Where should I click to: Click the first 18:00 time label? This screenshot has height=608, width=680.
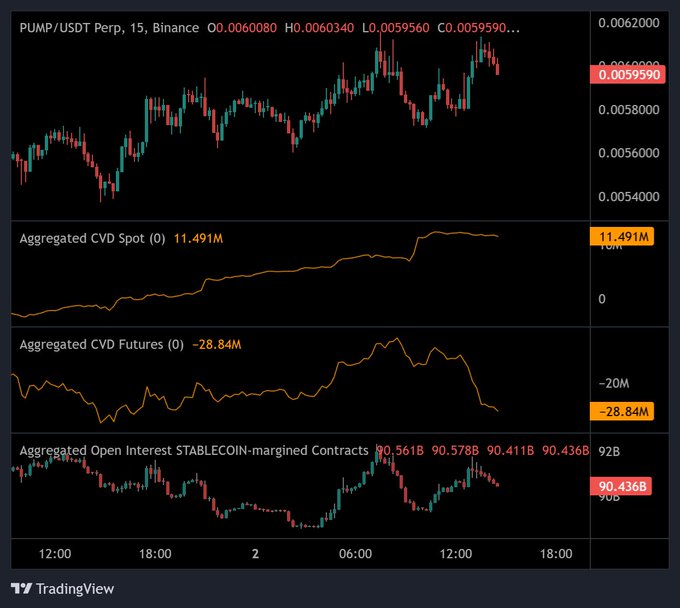(155, 554)
